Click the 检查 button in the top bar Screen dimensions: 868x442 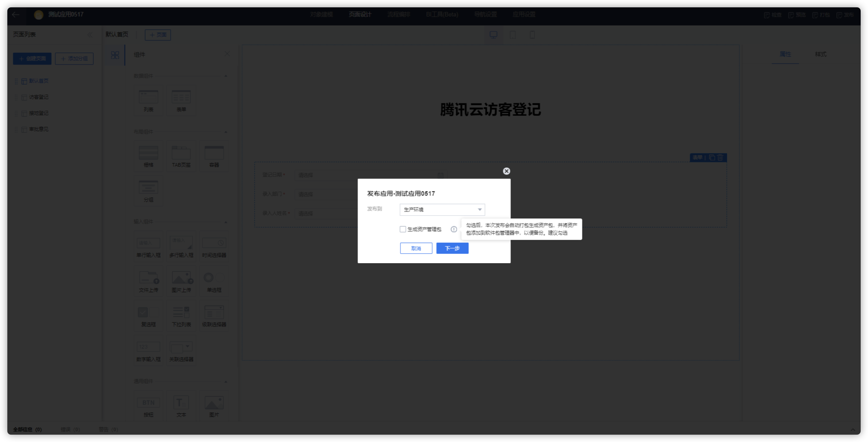[x=773, y=15]
